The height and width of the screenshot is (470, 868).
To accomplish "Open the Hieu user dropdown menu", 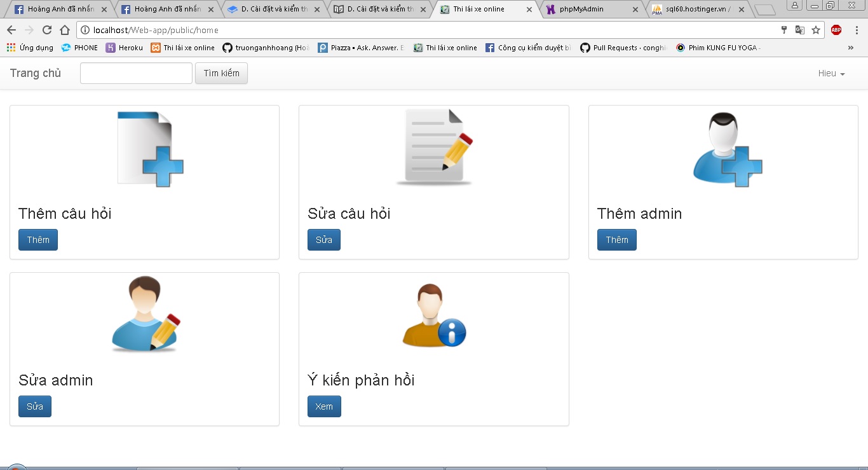I will click(831, 73).
